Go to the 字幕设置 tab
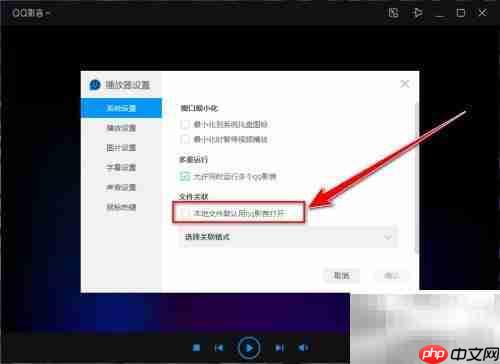Image resolution: width=500 pixels, height=364 pixels. pos(121,167)
